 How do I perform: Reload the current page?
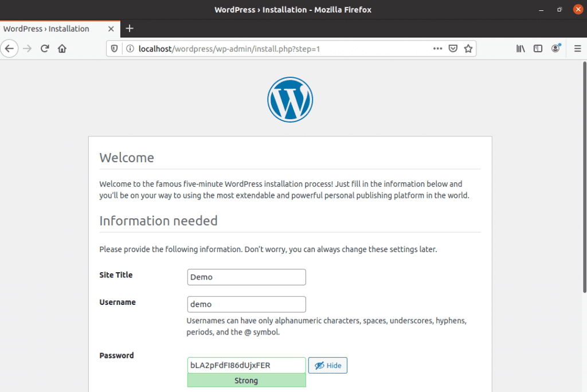point(45,49)
